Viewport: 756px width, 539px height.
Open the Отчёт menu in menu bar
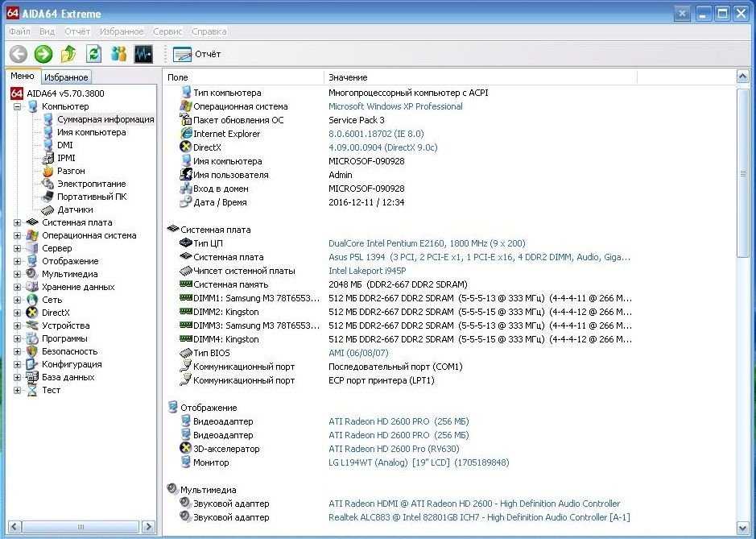(x=77, y=31)
